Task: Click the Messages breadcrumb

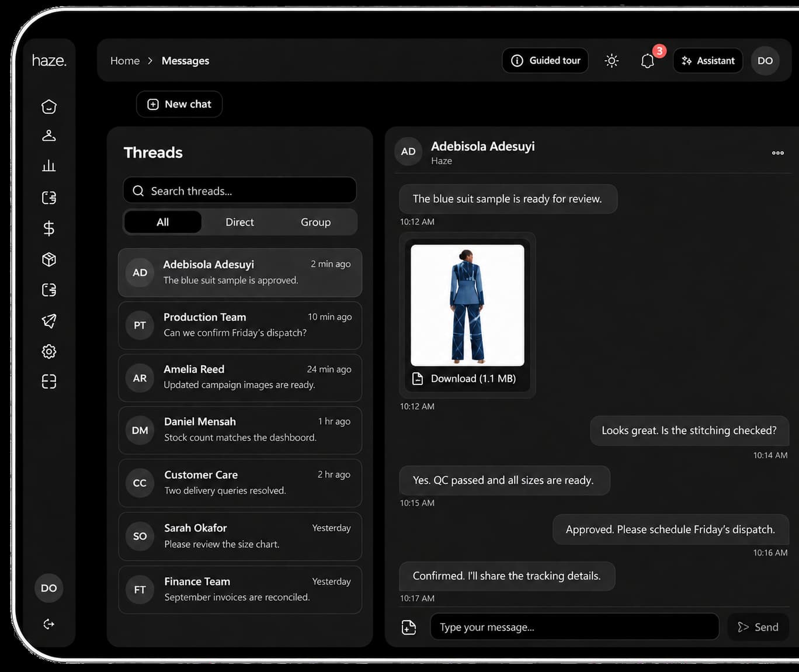Action: tap(185, 61)
